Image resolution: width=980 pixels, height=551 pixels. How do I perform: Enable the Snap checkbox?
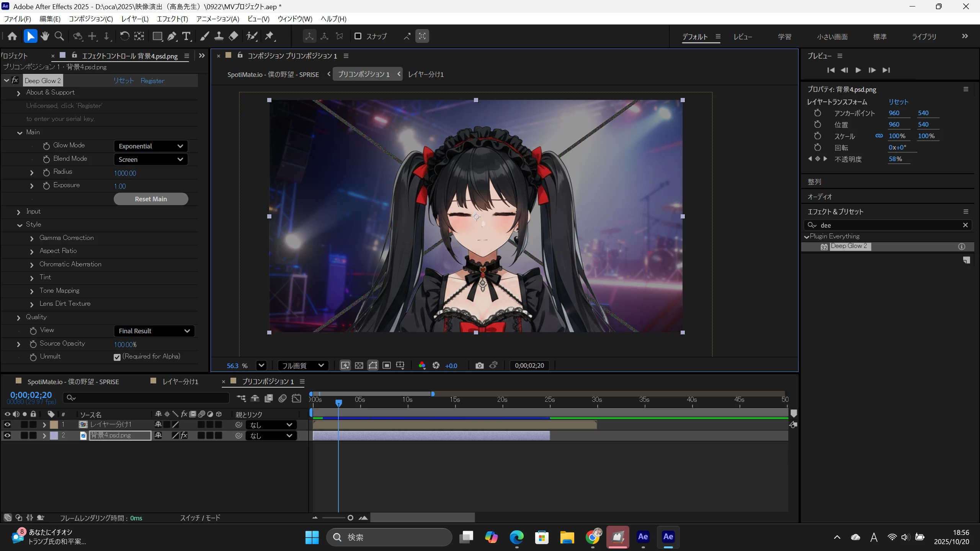point(358,36)
